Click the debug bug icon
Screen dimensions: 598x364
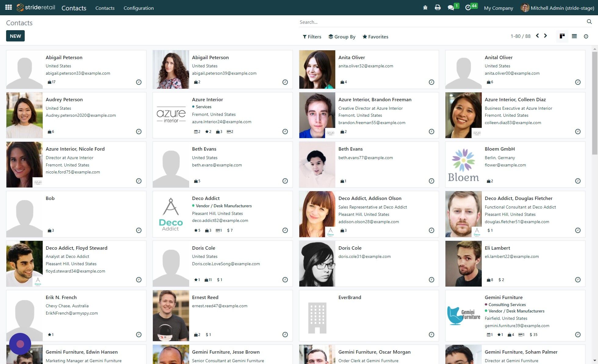coord(425,7)
